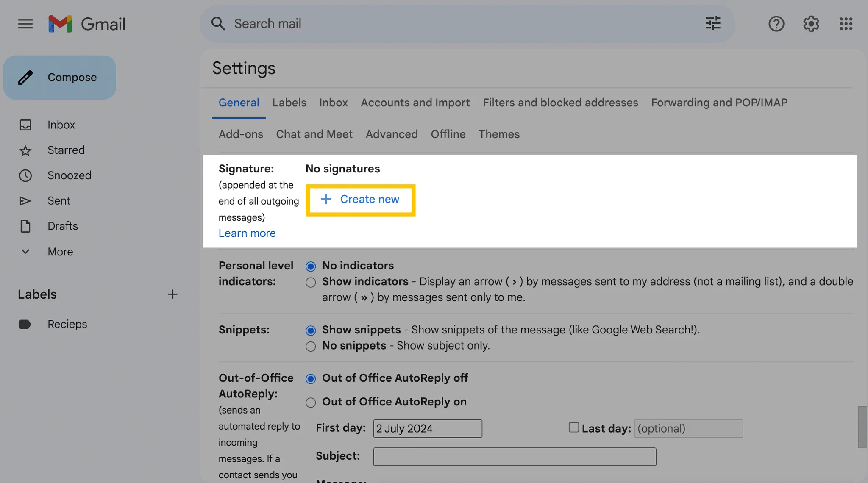Select Show snippets radio button

point(311,330)
